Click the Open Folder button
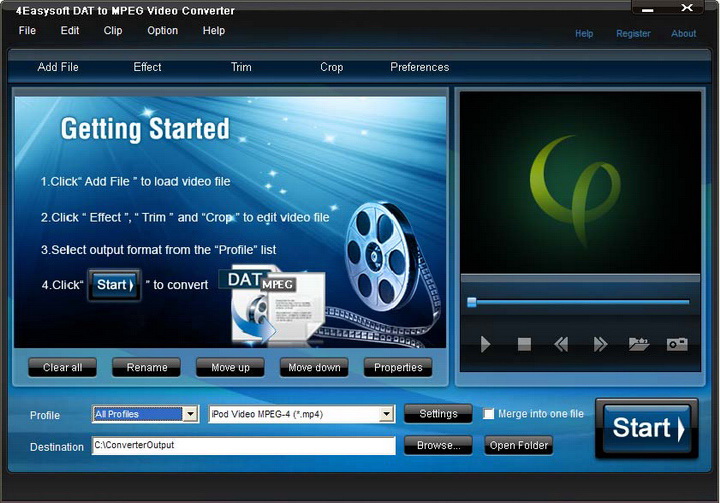Viewport: 720px width, 503px height. click(518, 445)
